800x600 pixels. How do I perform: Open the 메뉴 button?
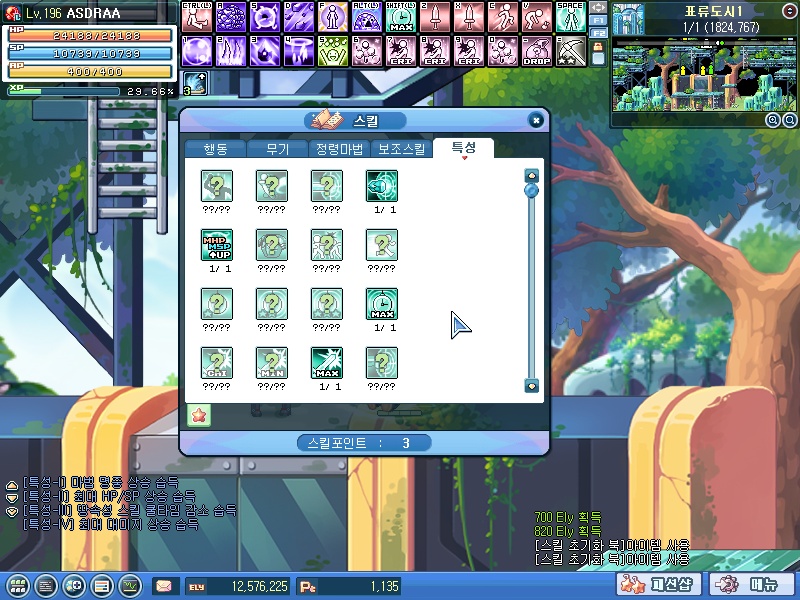point(750,585)
